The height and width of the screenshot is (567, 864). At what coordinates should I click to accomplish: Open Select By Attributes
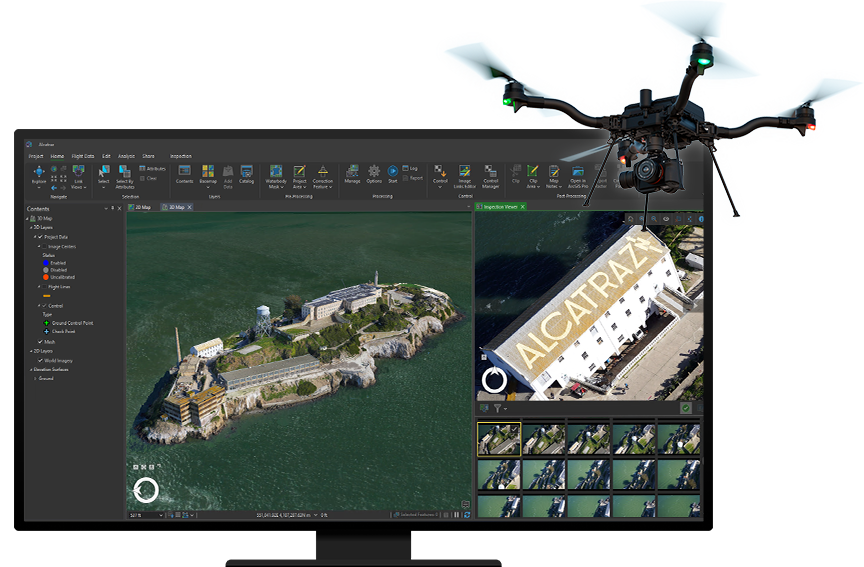125,176
